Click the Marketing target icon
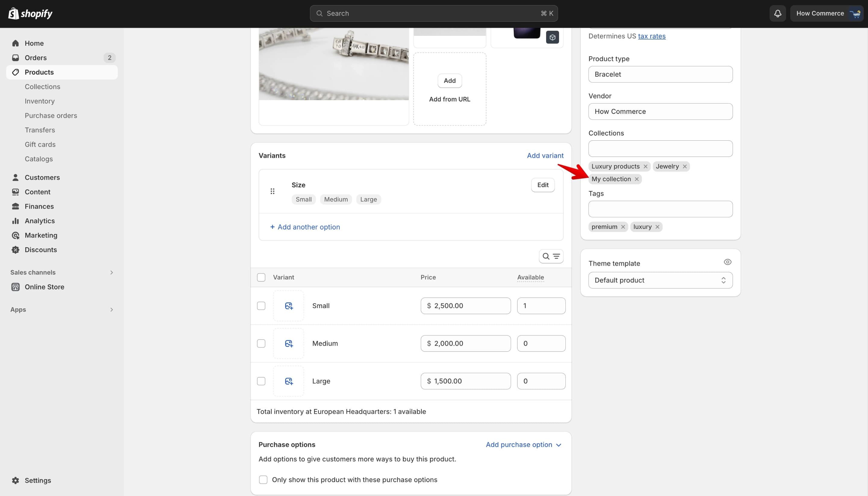Screen dimensions: 868x496 15,236
